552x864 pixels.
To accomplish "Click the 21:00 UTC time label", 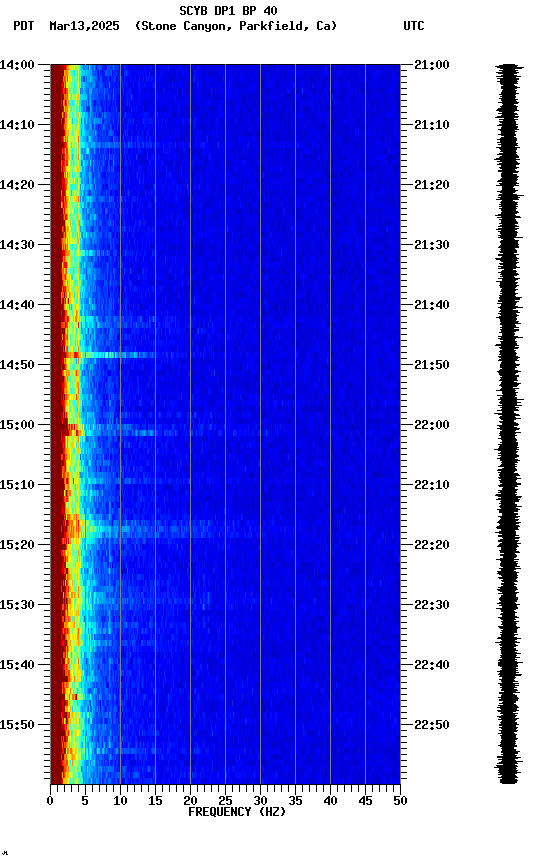I will (x=432, y=65).
